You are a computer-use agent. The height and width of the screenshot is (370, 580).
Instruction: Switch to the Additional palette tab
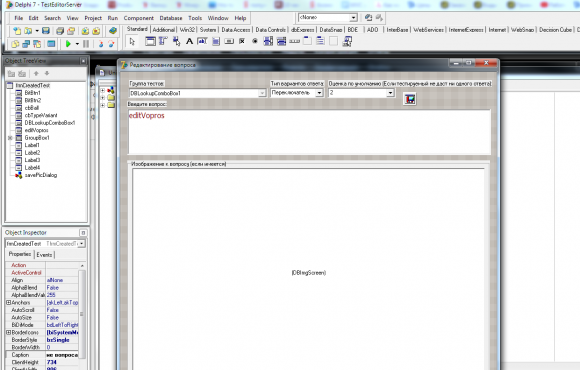point(163,30)
